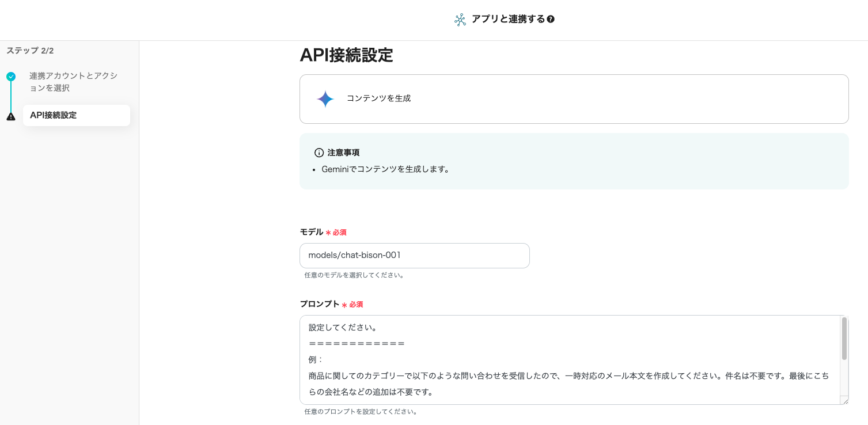
Task: Click the プロンプト field label
Action: 320,304
